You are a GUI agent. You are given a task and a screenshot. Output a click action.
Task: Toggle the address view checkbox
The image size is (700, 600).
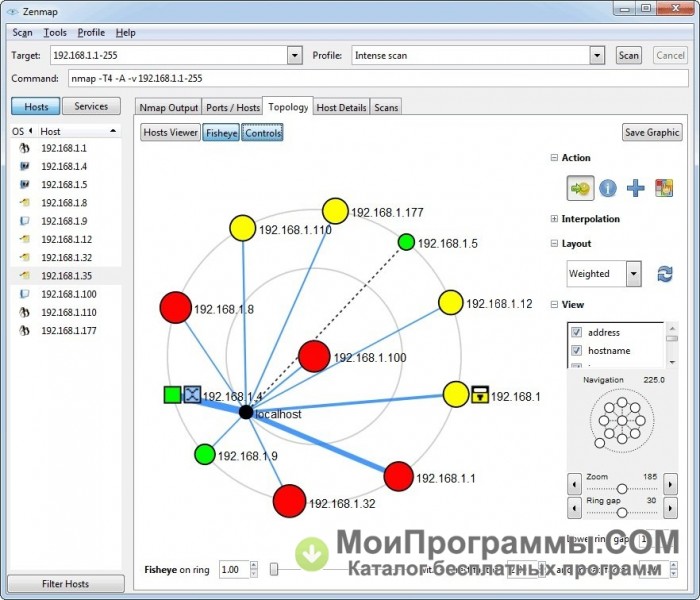[576, 332]
